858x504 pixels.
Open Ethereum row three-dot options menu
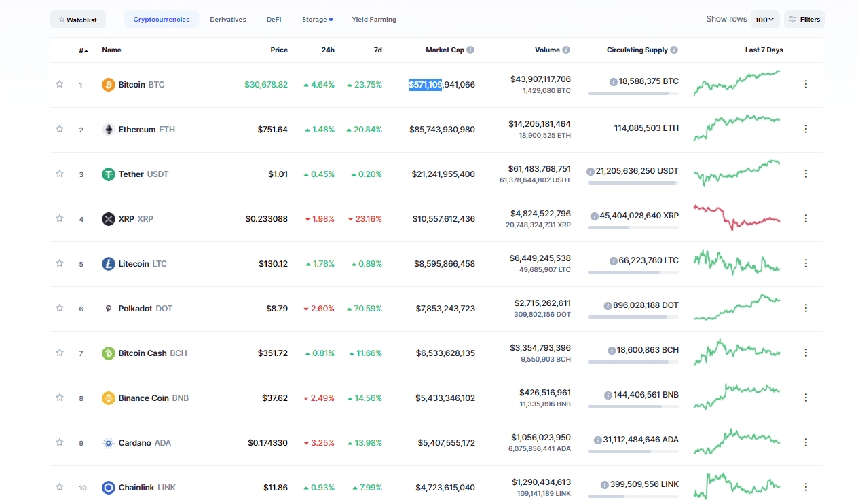point(806,129)
